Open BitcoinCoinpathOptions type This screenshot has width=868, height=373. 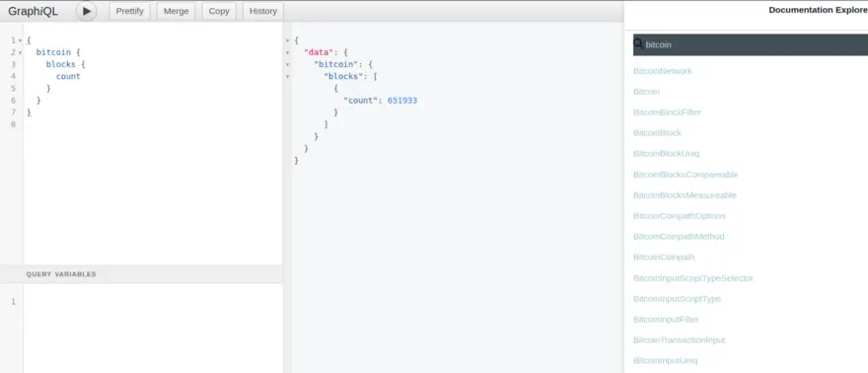680,216
